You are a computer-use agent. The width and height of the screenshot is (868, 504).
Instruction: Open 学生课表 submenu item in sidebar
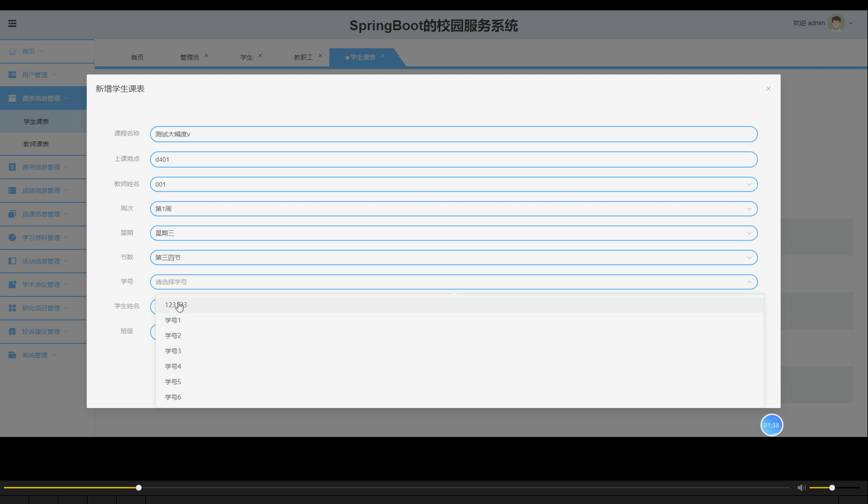36,121
